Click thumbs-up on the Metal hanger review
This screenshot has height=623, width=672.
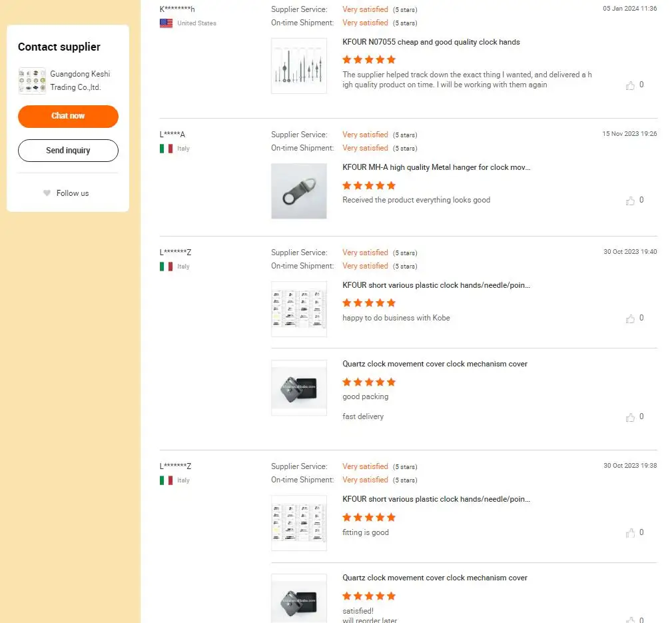point(630,201)
